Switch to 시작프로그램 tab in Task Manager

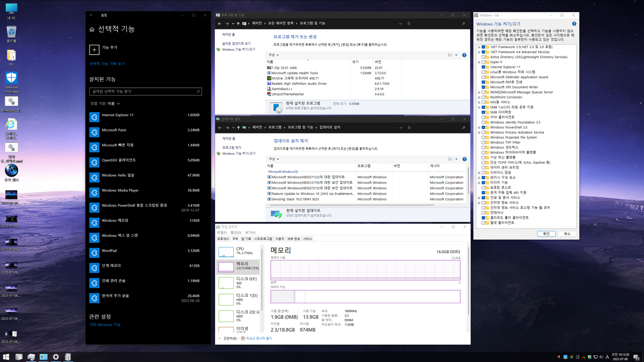[263, 239]
